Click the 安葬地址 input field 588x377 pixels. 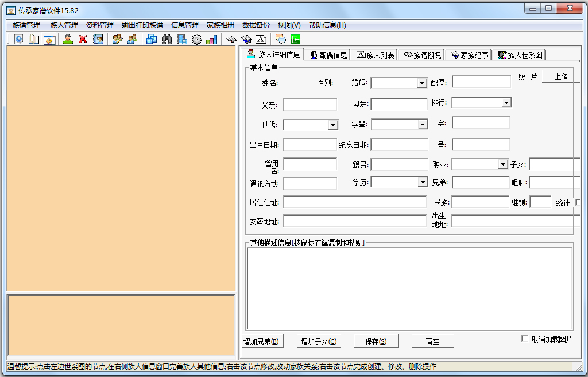coord(355,221)
